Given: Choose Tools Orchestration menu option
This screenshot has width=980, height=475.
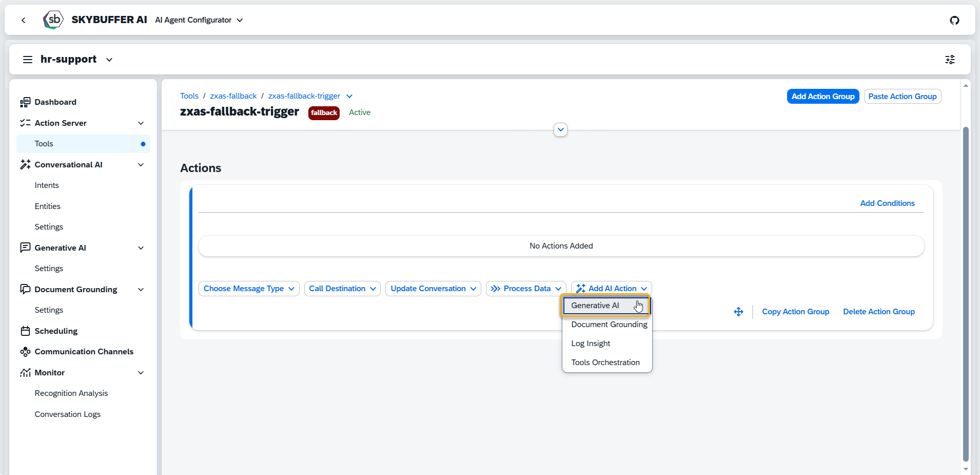Looking at the screenshot, I should 605,363.
